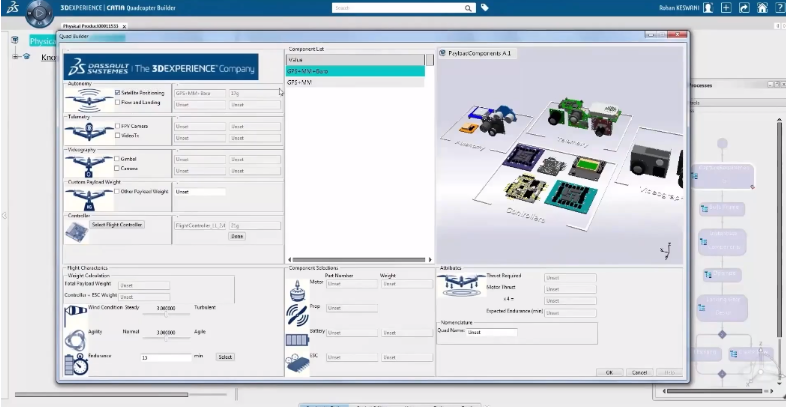The image size is (786, 407).
Task: Click the add plus icon in top bar
Action: pos(726,8)
